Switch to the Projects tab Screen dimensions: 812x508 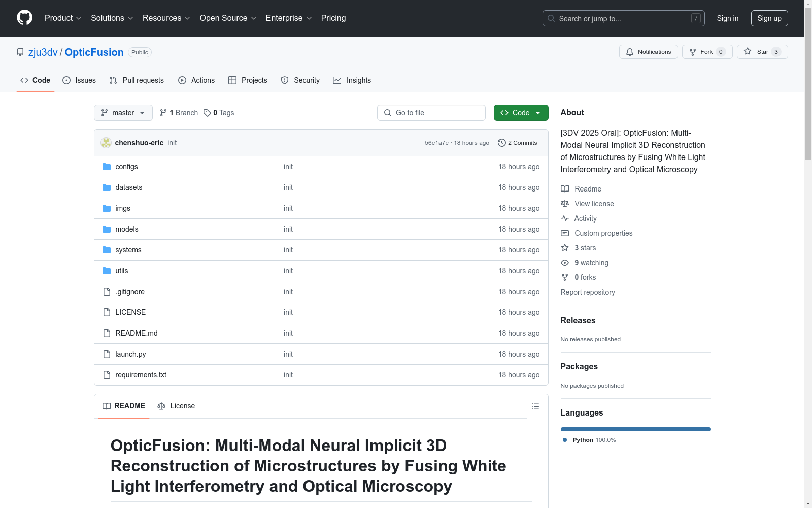[x=248, y=80]
